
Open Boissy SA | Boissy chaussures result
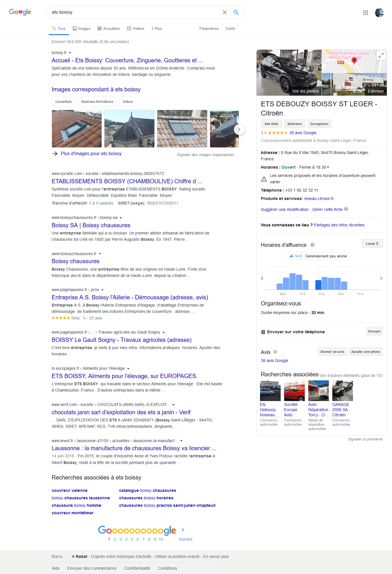click(x=91, y=225)
